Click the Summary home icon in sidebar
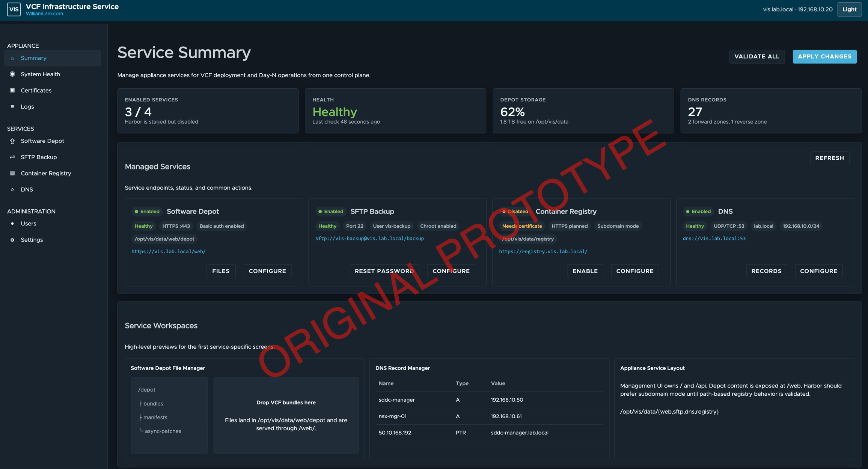Screen dimensions: 868x469 (12, 58)
